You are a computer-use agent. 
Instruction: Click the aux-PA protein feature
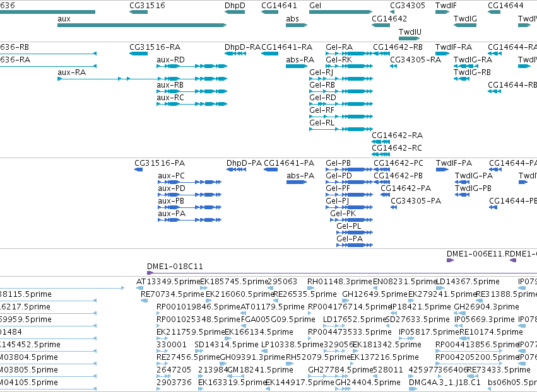(x=190, y=220)
